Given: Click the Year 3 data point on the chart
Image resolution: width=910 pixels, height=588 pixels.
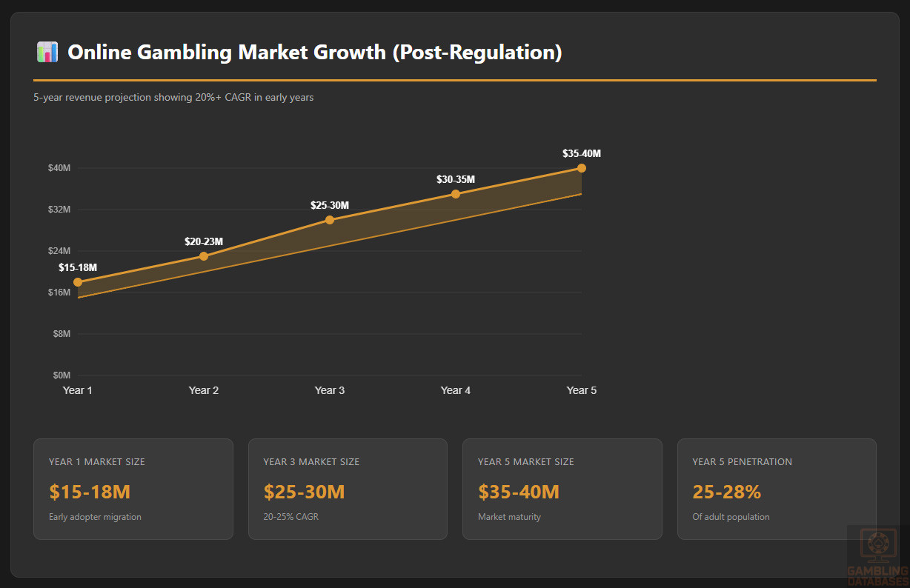Looking at the screenshot, I should coord(330,220).
